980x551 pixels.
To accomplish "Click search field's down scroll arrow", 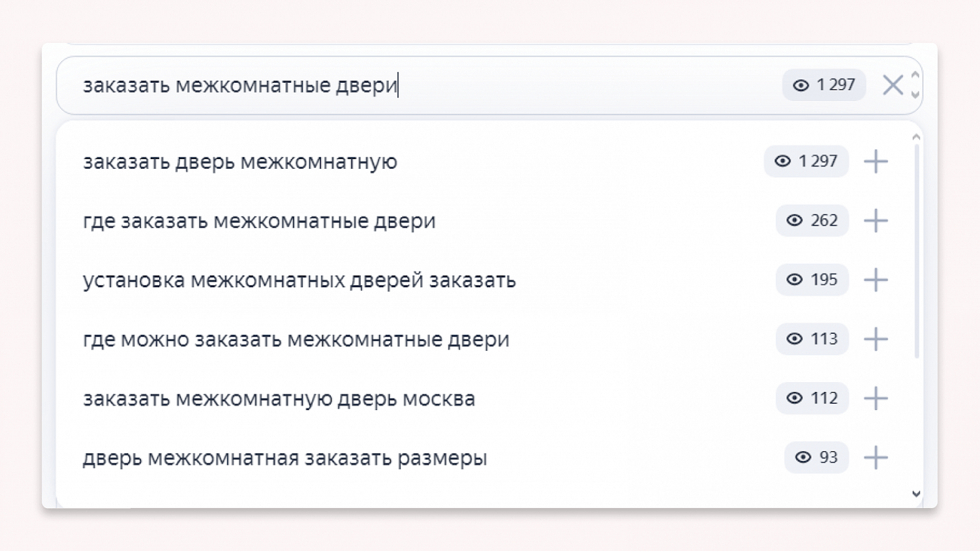I will 915,95.
